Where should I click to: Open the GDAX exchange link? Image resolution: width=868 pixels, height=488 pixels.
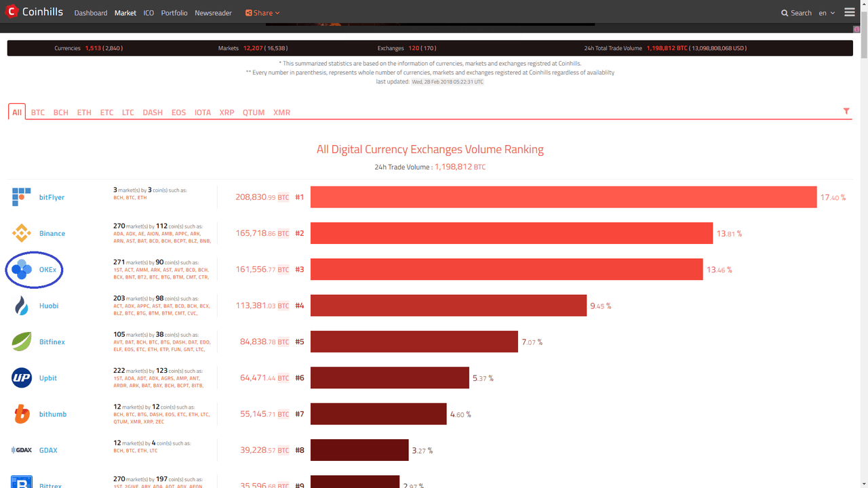[48, 450]
